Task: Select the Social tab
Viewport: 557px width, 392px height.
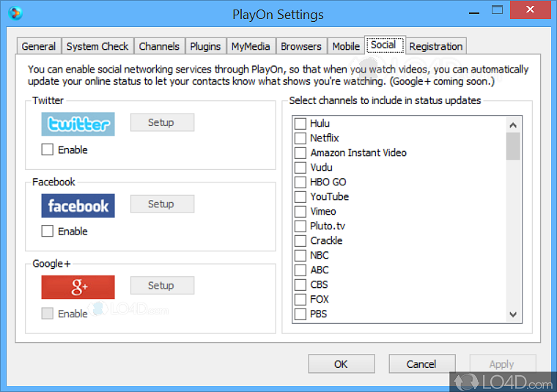Action: (x=385, y=45)
